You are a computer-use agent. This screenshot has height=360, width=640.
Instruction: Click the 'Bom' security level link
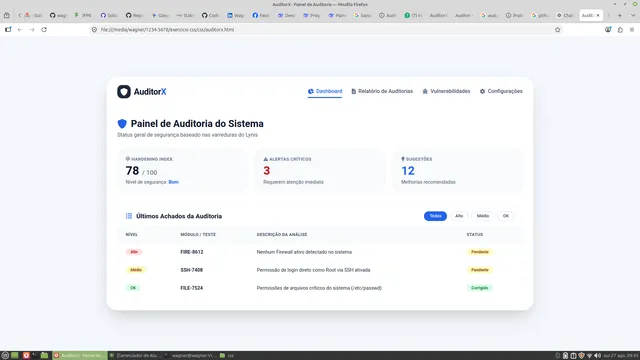tap(173, 182)
